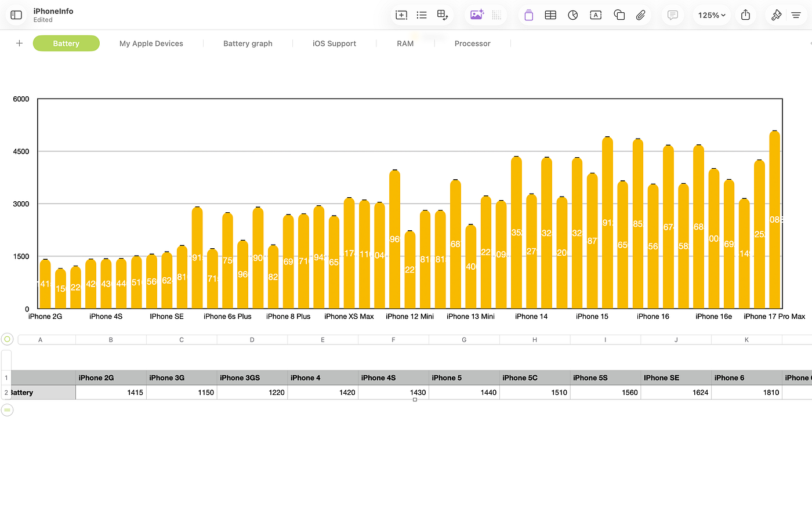Select column H header
Image resolution: width=812 pixels, height=508 pixels.
pos(535,340)
